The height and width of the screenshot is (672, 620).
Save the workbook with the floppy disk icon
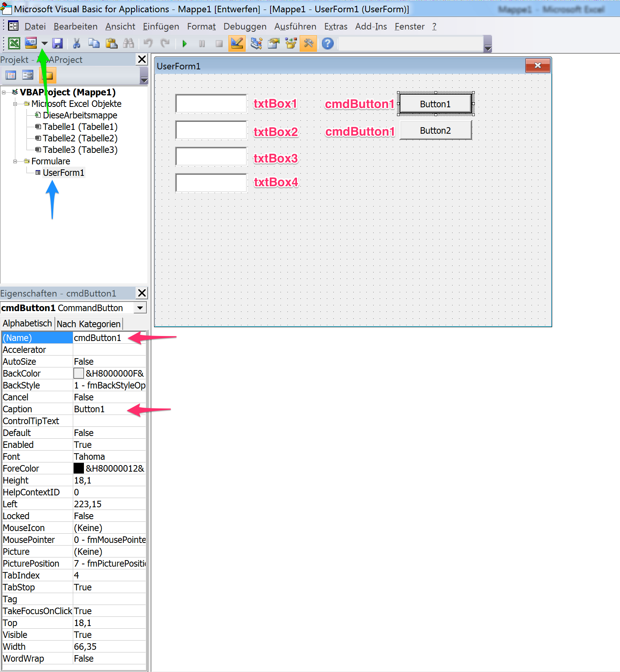[57, 44]
